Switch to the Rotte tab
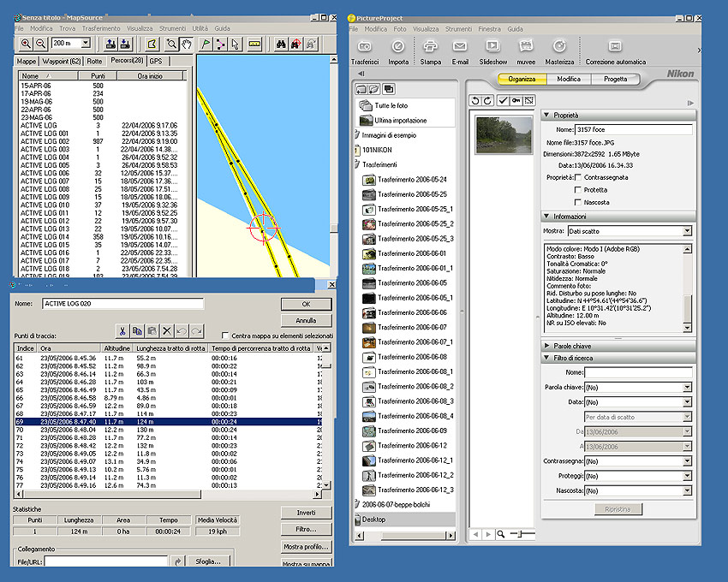Viewport: 728px width, 582px height. [x=94, y=62]
